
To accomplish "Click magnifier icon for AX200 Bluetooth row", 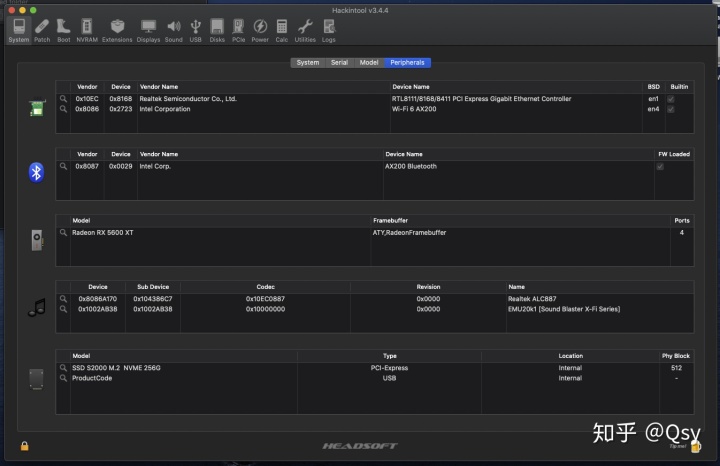I will click(x=63, y=166).
